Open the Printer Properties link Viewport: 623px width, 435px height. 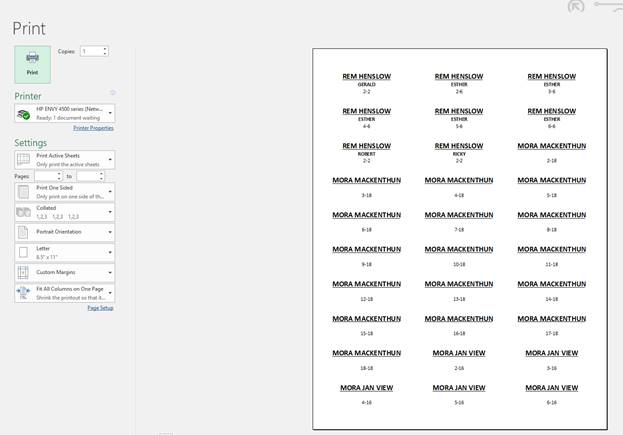point(93,128)
